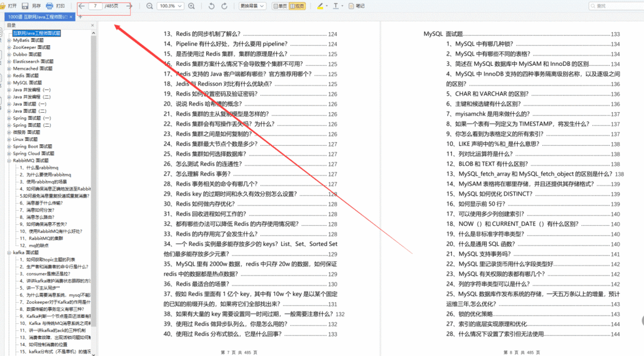
Task: Click the 另存 save disk icon
Action: (25, 6)
